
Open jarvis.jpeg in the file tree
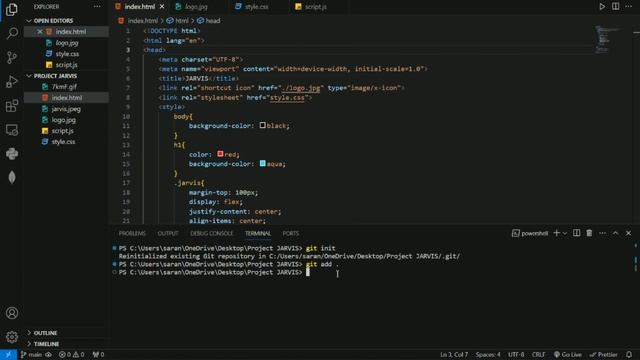click(66, 109)
